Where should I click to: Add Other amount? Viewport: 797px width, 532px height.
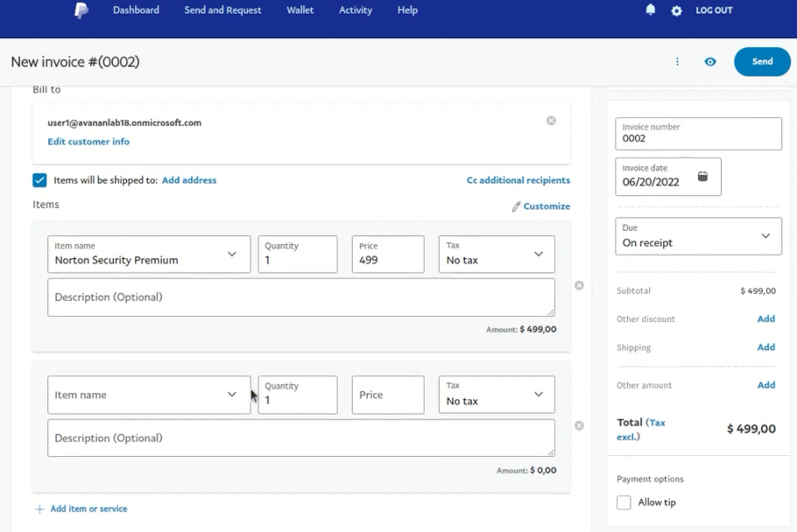pyautogui.click(x=766, y=385)
